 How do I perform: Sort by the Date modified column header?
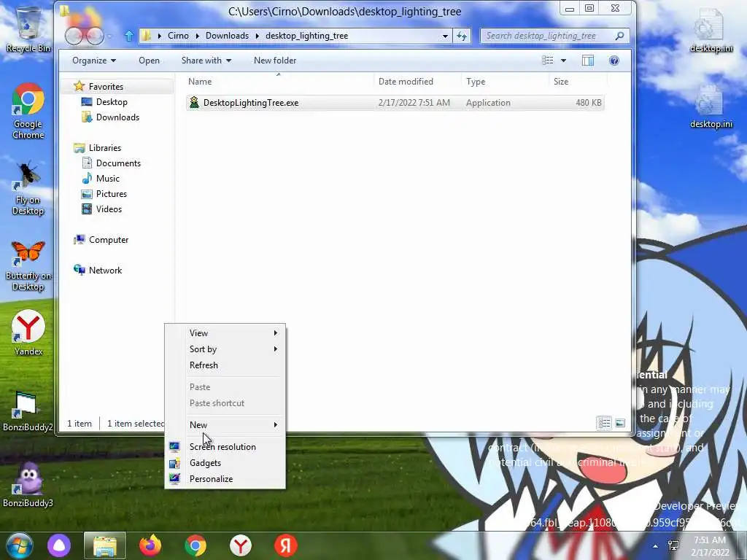coord(417,82)
